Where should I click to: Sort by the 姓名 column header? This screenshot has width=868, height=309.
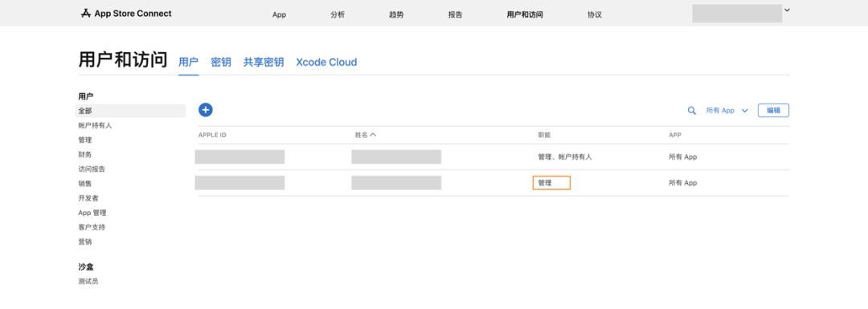[x=366, y=135]
